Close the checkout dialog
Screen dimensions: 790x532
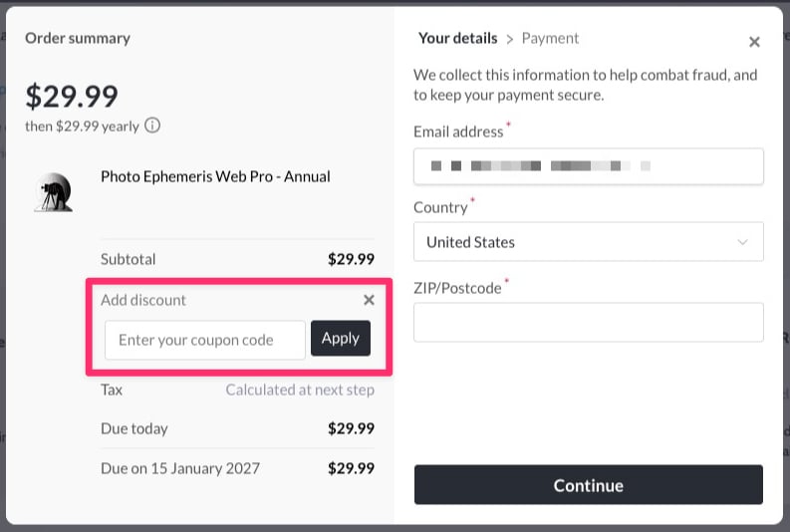754,42
